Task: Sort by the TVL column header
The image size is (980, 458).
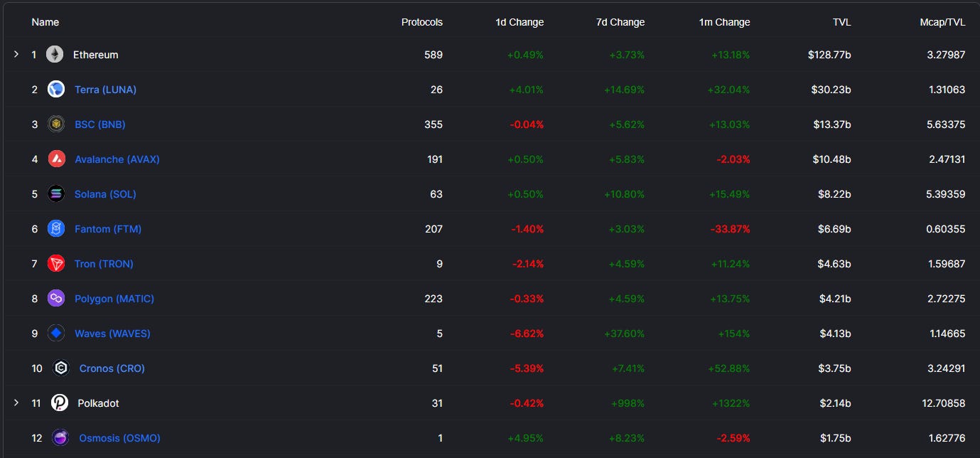Action: pyautogui.click(x=841, y=22)
